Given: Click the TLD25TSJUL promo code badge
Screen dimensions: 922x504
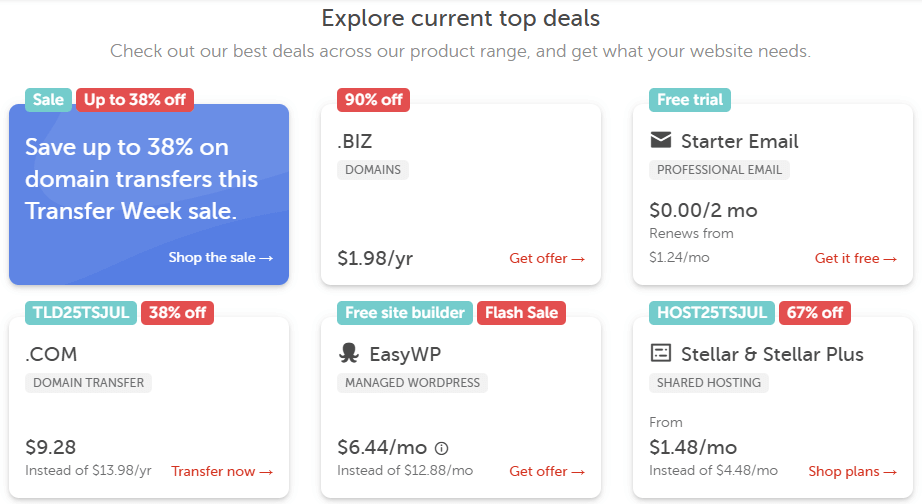Looking at the screenshot, I should pyautogui.click(x=81, y=312).
